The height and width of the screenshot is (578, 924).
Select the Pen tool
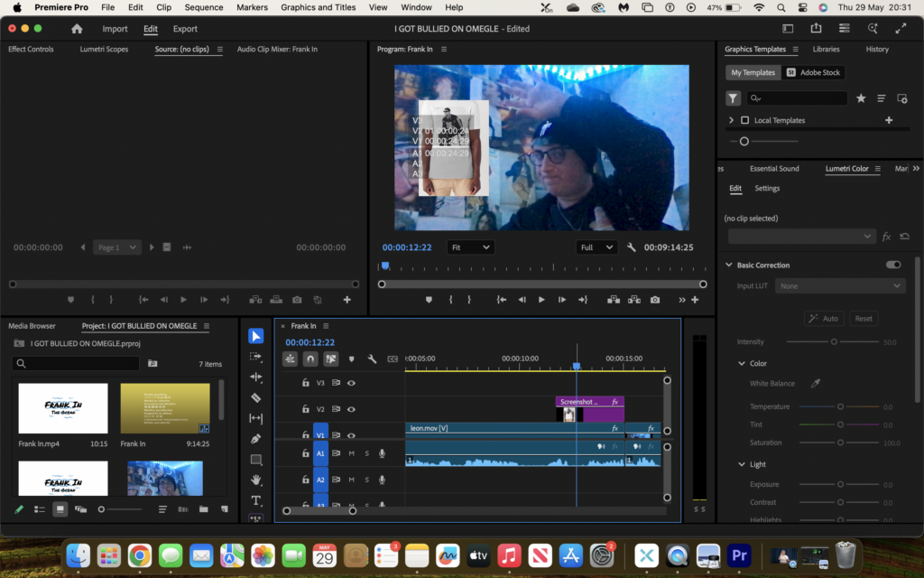click(x=255, y=439)
